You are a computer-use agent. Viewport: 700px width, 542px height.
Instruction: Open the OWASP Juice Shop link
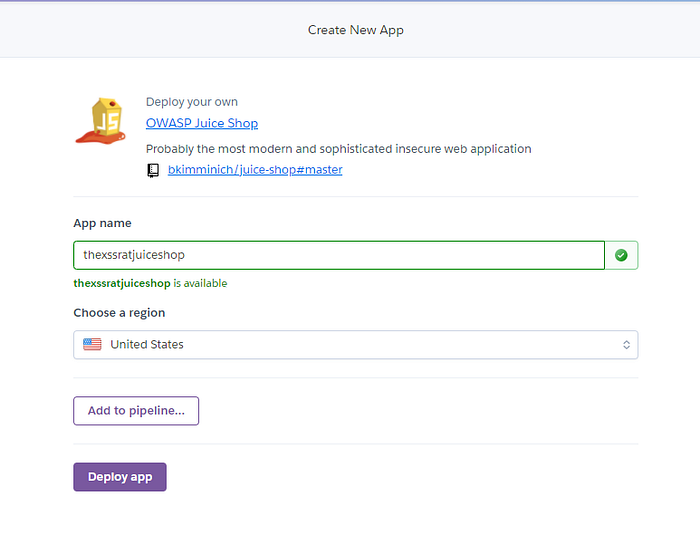pyautogui.click(x=202, y=123)
